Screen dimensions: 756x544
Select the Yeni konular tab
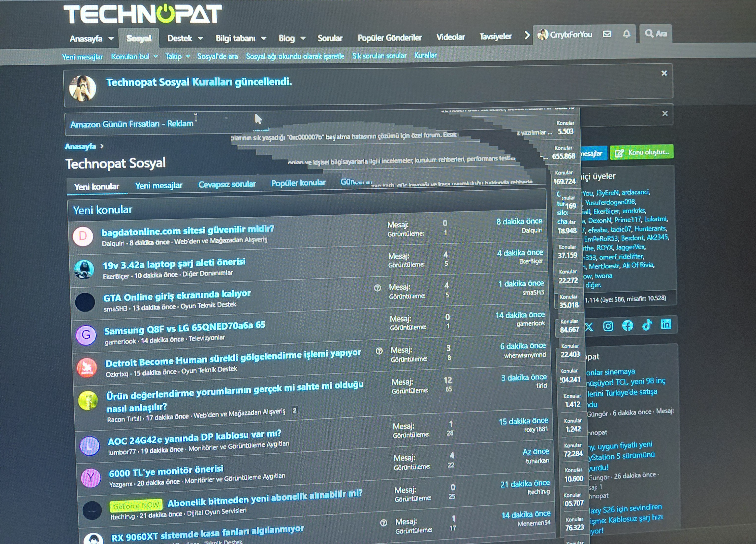[x=97, y=187]
